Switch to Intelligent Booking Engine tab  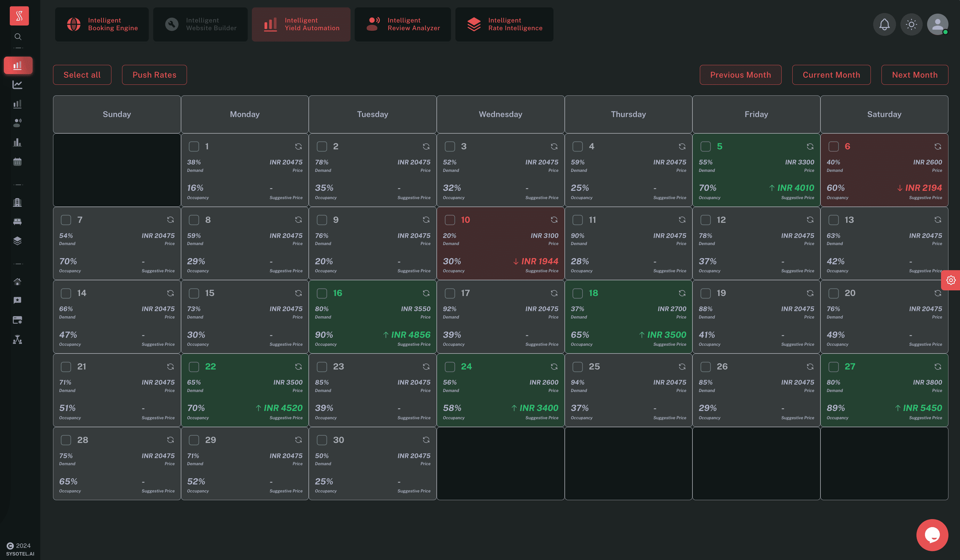(102, 24)
